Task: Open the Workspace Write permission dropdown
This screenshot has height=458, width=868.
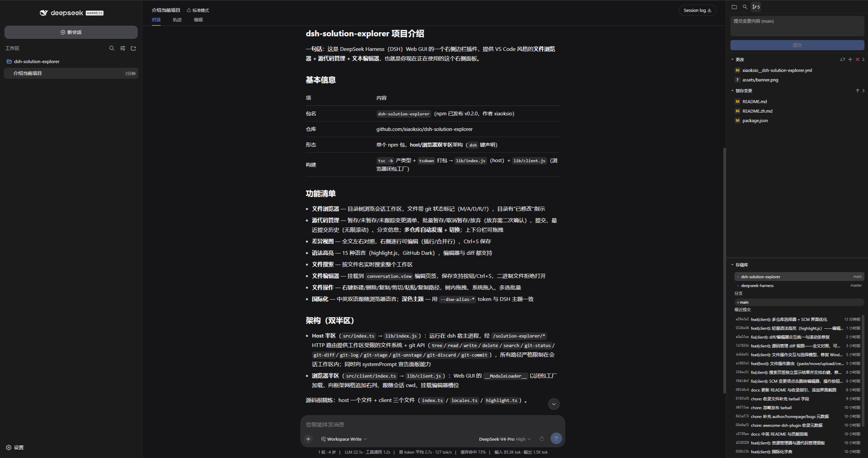Action: click(x=344, y=439)
